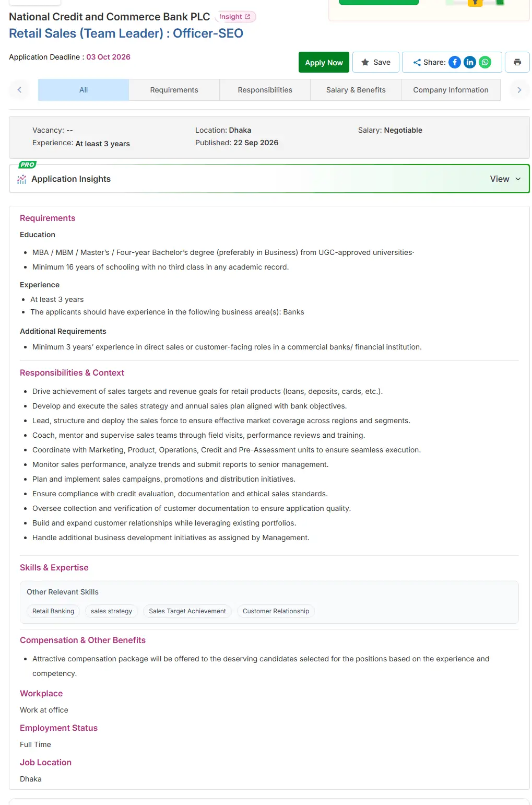The height and width of the screenshot is (805, 532).
Task: Select the Responsibilities tab
Action: click(x=265, y=90)
